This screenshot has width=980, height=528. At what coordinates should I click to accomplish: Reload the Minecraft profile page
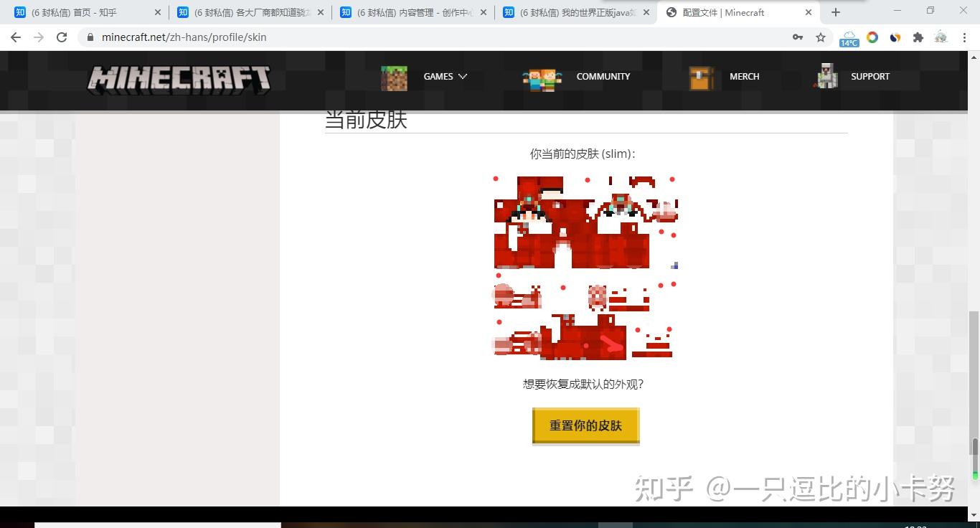click(62, 37)
